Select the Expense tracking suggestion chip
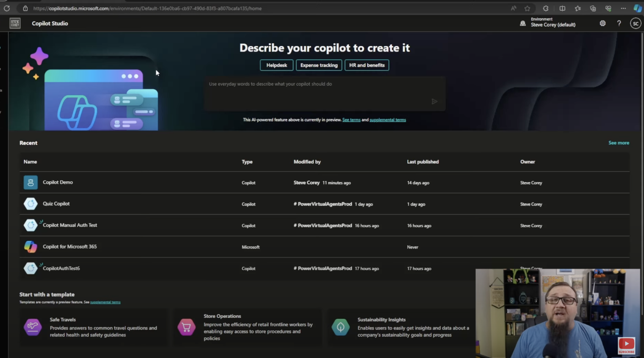 pyautogui.click(x=319, y=65)
